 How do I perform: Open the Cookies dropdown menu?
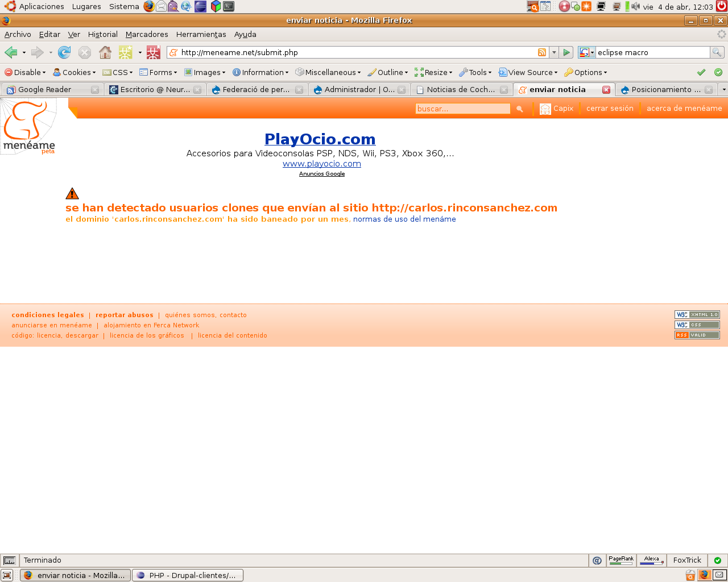pyautogui.click(x=74, y=72)
